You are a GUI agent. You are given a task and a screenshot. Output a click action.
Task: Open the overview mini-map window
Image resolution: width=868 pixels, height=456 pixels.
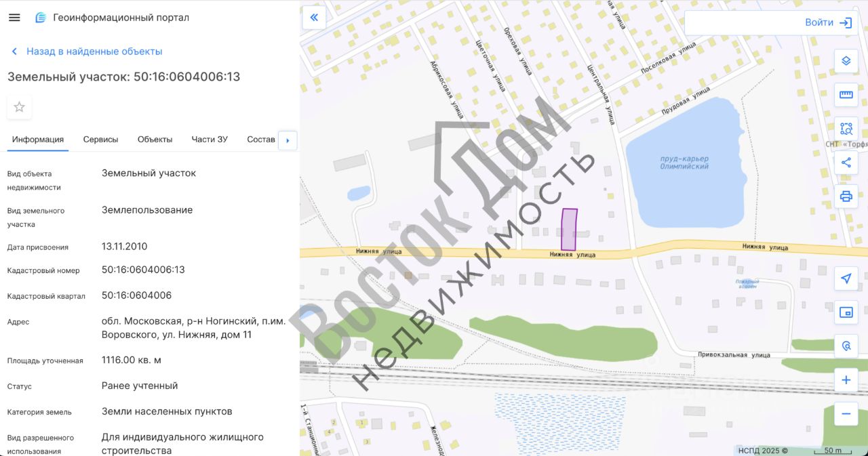tap(846, 312)
